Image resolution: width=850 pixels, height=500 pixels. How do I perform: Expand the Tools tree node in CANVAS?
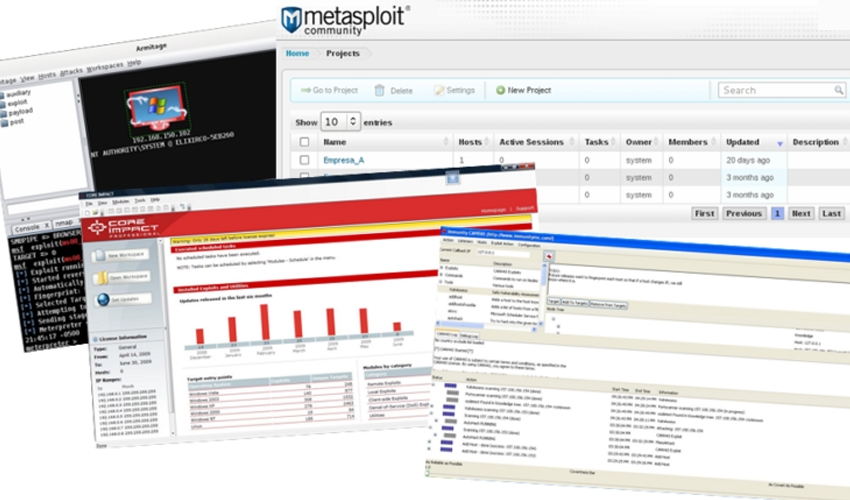441,281
